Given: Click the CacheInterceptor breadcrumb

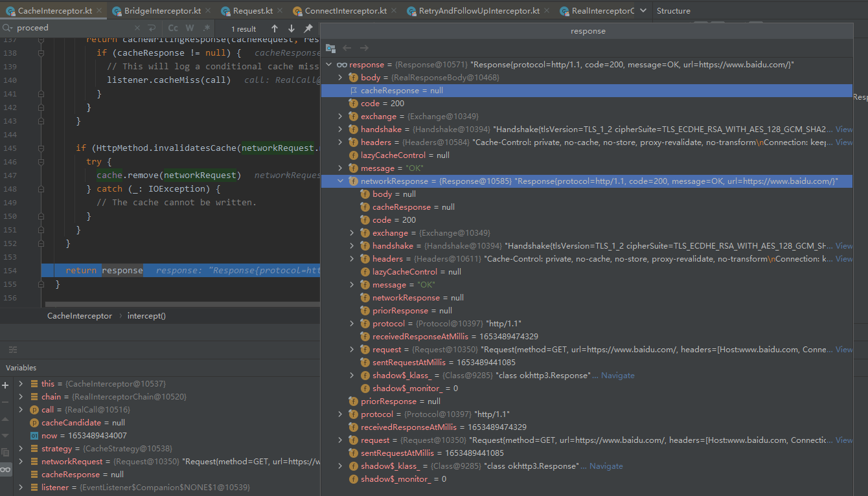Looking at the screenshot, I should [80, 316].
